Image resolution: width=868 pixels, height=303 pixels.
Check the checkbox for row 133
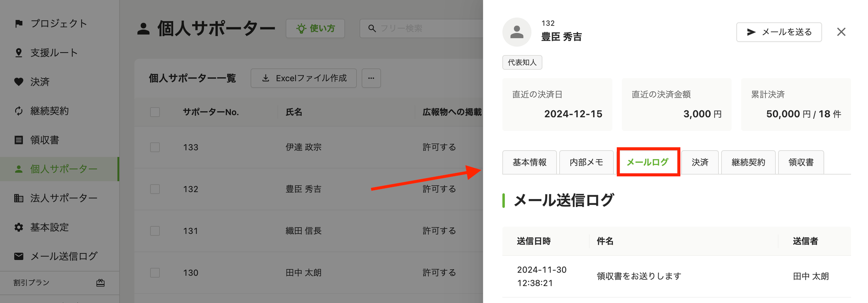click(x=155, y=147)
